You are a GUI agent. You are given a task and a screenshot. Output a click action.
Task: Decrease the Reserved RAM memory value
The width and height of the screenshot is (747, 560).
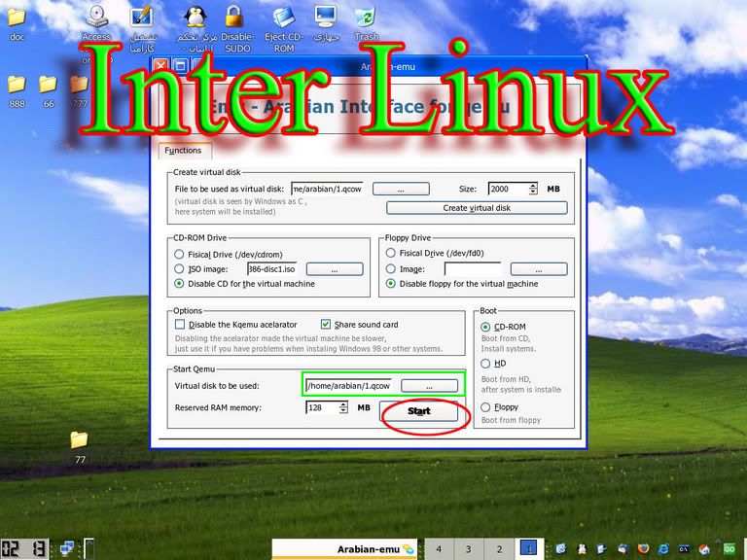point(343,410)
